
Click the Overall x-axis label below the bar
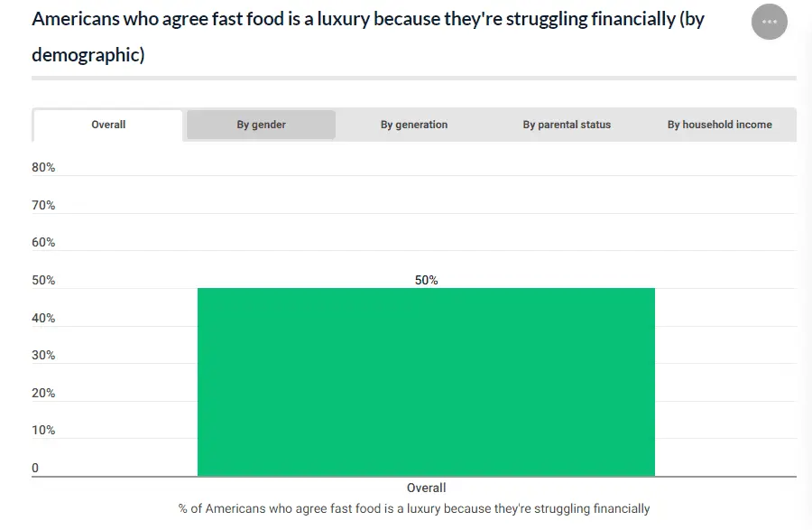426,488
